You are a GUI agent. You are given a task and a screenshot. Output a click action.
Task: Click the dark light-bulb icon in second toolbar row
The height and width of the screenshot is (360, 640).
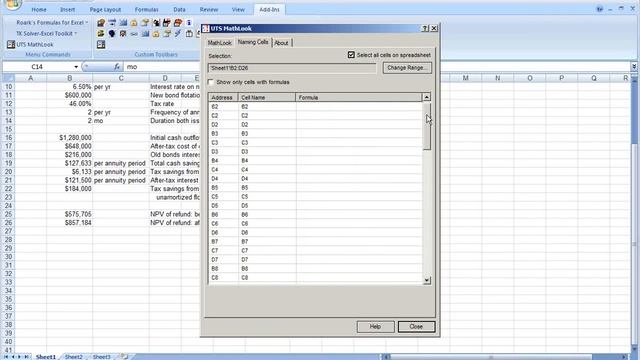(x=112, y=34)
